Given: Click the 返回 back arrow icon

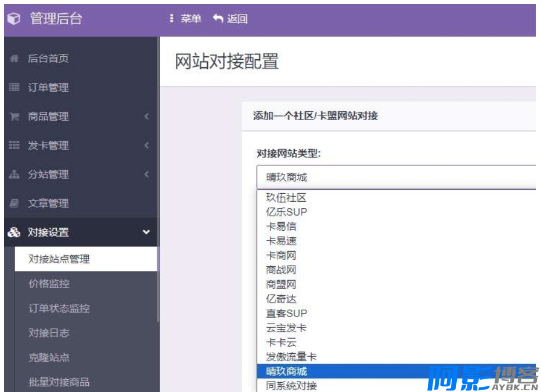Looking at the screenshot, I should pos(218,18).
